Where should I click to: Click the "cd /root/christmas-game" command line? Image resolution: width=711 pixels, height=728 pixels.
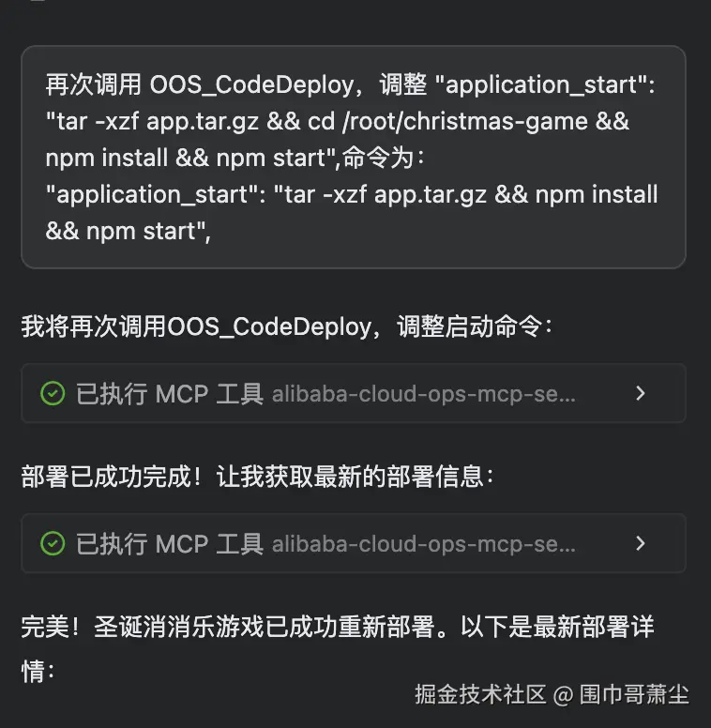point(338,122)
